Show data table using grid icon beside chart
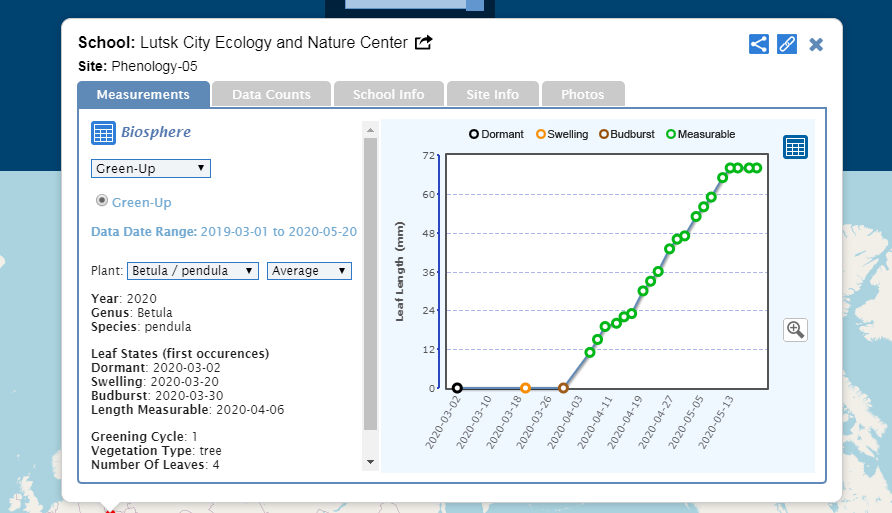The width and height of the screenshot is (892, 513). (795, 147)
